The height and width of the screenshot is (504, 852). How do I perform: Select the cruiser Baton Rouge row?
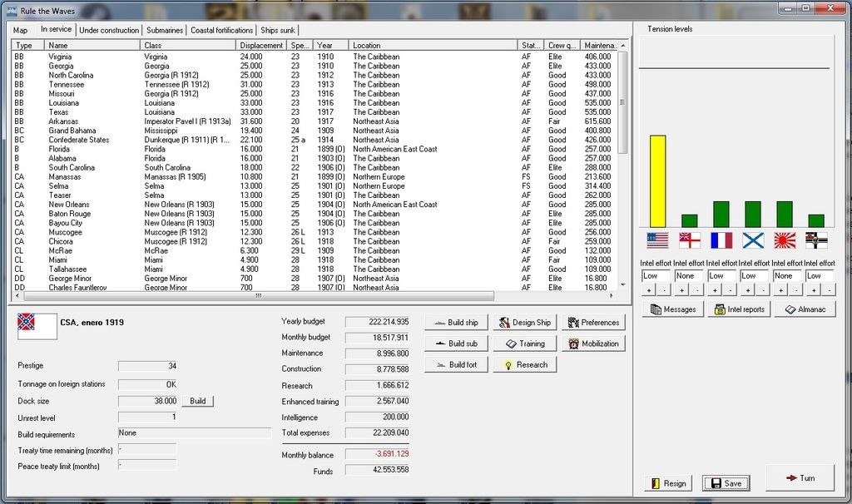click(x=314, y=214)
